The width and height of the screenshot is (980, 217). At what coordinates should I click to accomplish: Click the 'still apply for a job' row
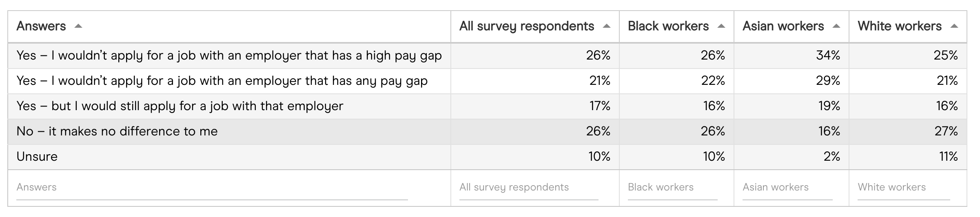click(x=180, y=106)
